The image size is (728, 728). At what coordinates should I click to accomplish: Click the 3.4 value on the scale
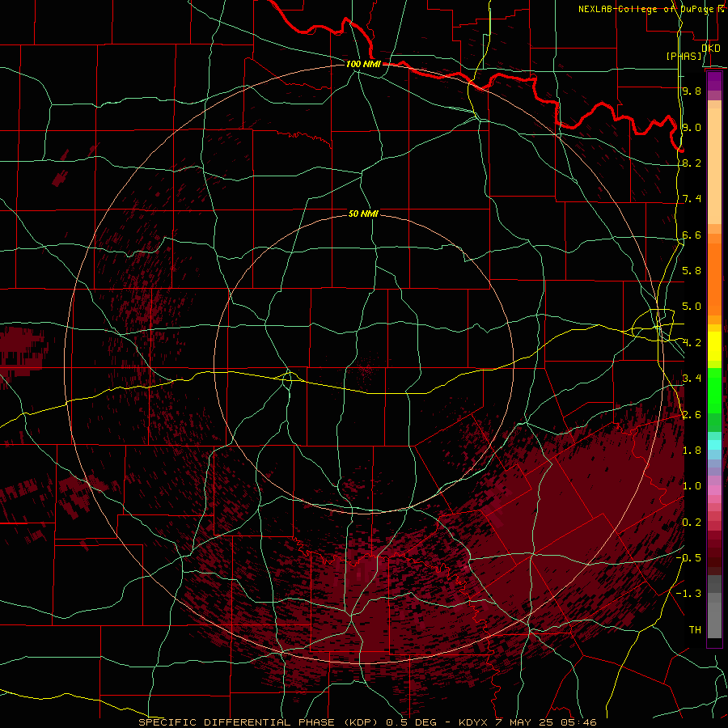(692, 379)
